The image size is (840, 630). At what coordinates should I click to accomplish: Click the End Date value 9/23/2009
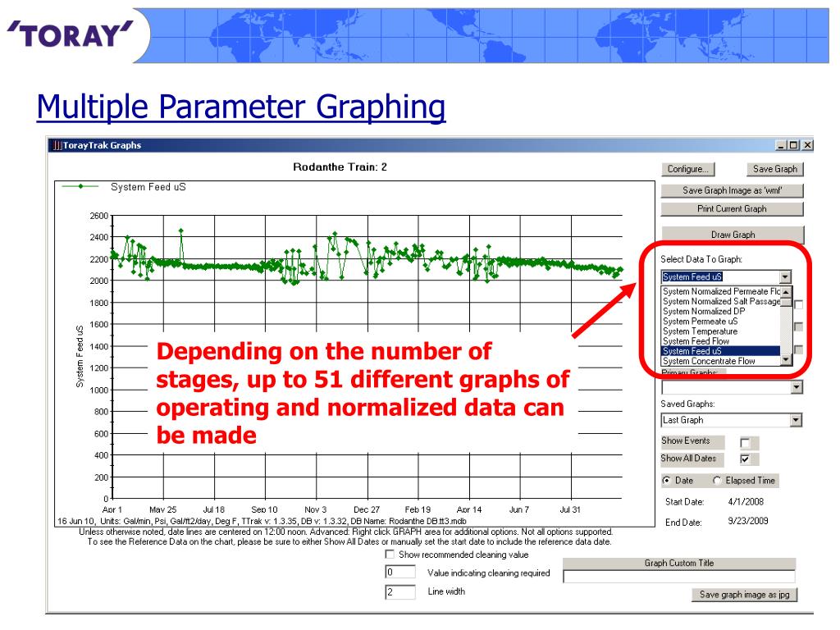(748, 521)
